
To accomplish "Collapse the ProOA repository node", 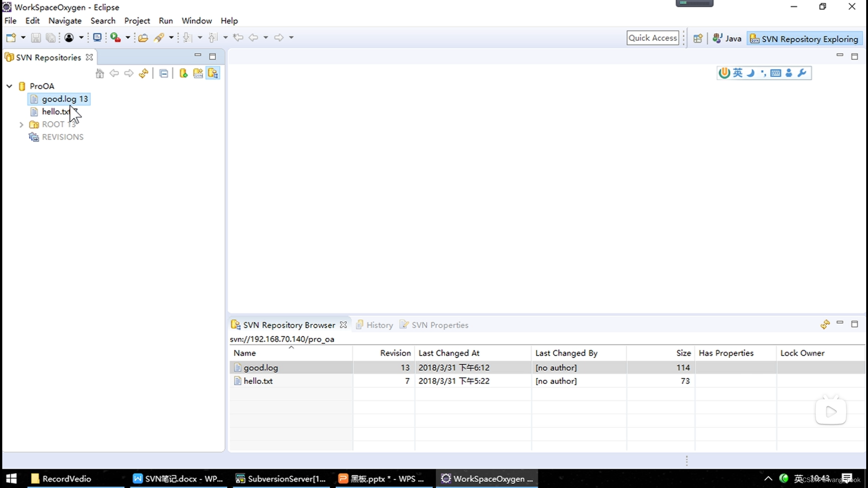I will pyautogui.click(x=9, y=86).
